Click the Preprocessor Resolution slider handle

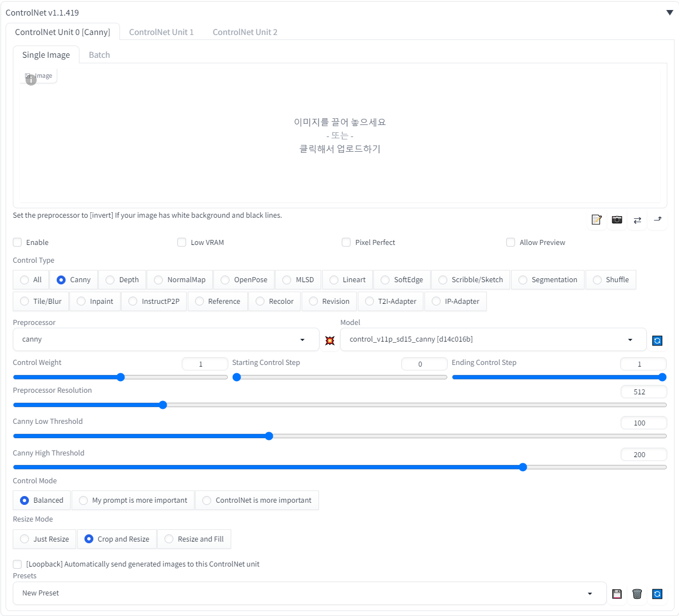[x=163, y=405]
